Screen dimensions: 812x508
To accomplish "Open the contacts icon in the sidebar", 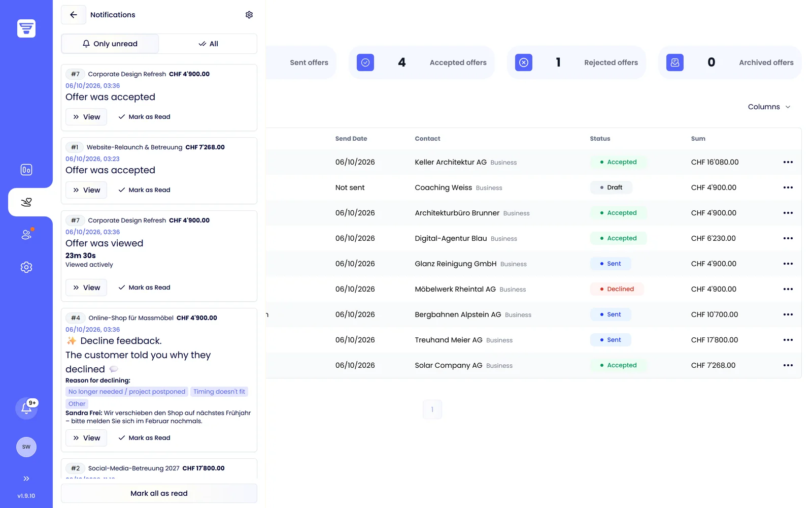I will [x=26, y=234].
